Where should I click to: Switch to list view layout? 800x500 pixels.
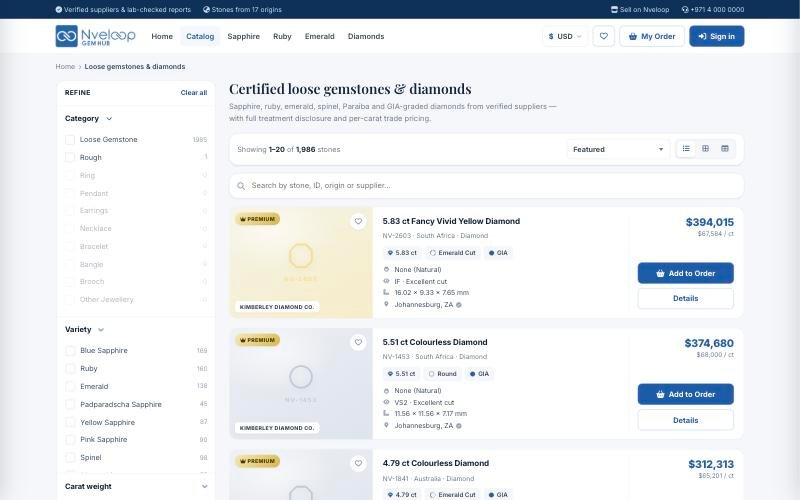686,148
